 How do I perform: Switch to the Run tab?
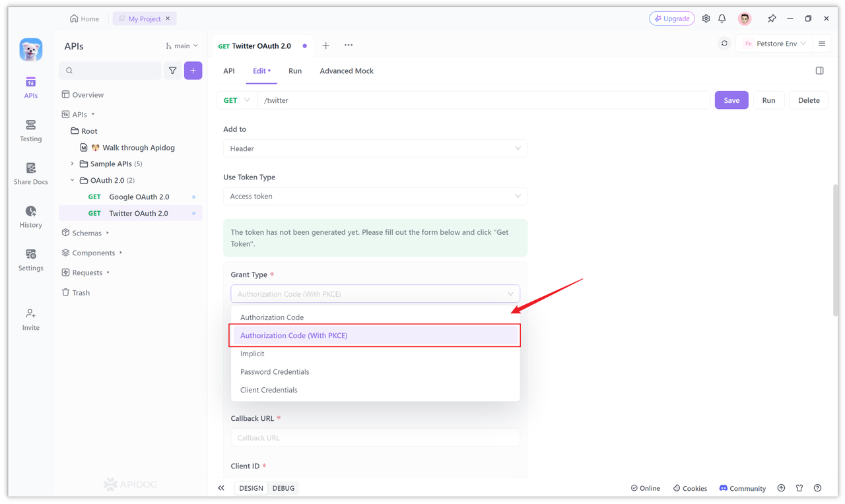click(x=295, y=71)
